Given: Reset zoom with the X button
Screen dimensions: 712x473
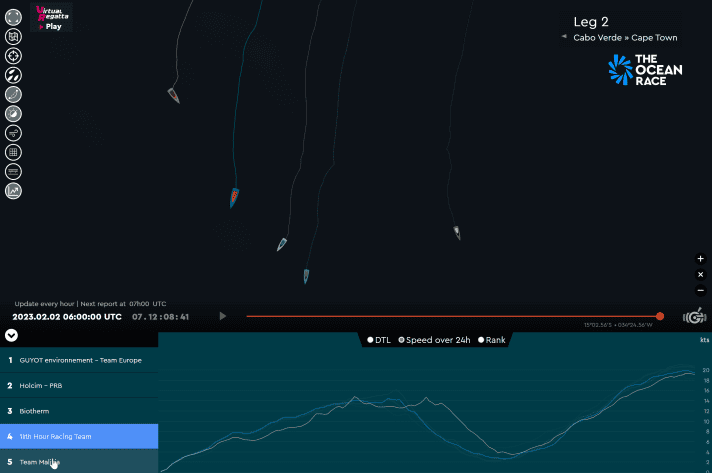Looking at the screenshot, I should pyautogui.click(x=700, y=275).
